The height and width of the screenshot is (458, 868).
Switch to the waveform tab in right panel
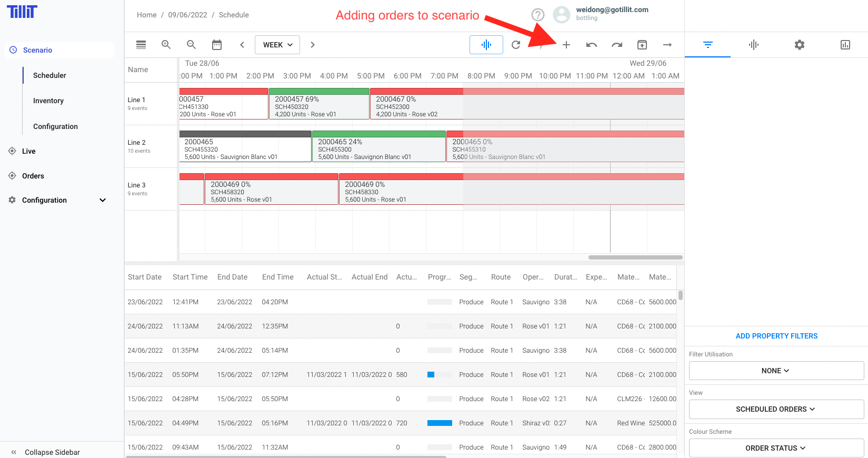[x=754, y=45]
